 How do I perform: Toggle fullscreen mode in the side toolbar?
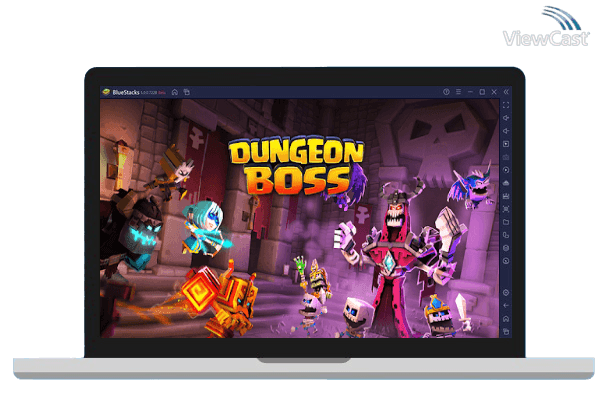pyautogui.click(x=506, y=105)
